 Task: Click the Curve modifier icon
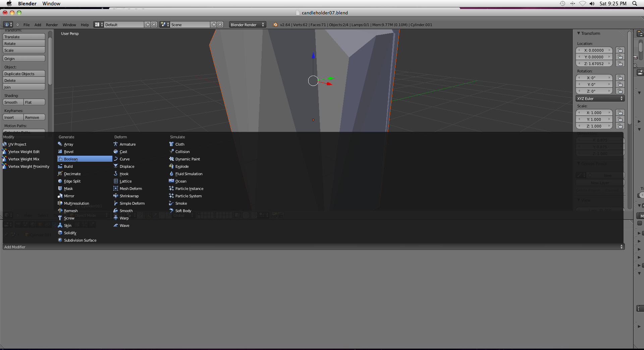pyautogui.click(x=116, y=159)
